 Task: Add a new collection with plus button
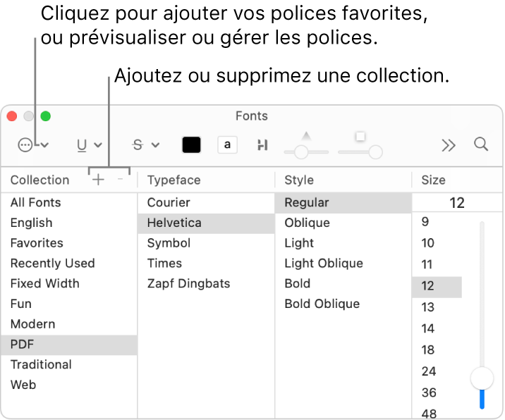pos(99,180)
